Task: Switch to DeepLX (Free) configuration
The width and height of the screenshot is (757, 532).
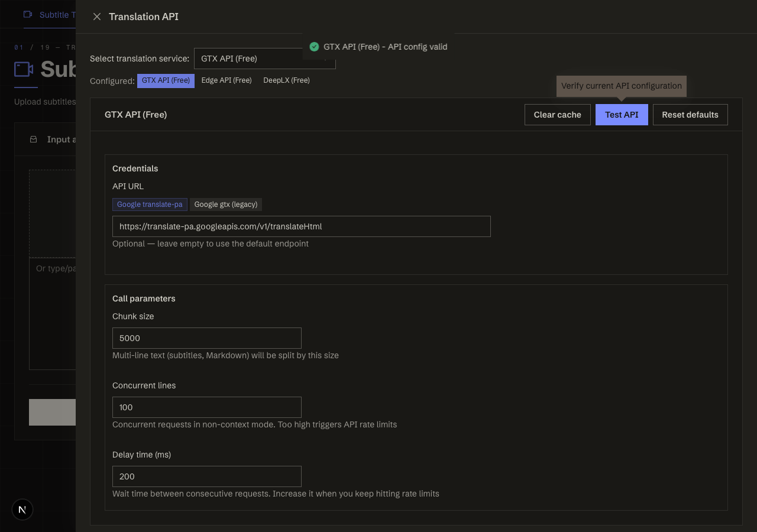Action: [286, 80]
